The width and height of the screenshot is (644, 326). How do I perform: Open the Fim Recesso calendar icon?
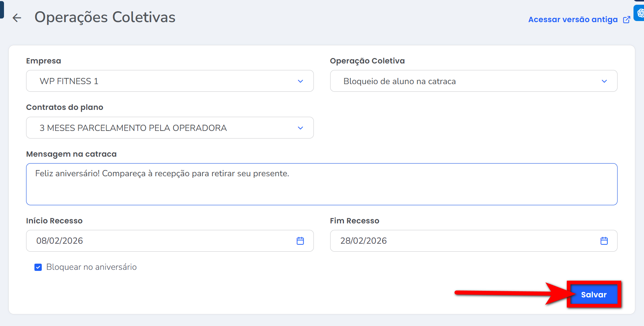604,241
